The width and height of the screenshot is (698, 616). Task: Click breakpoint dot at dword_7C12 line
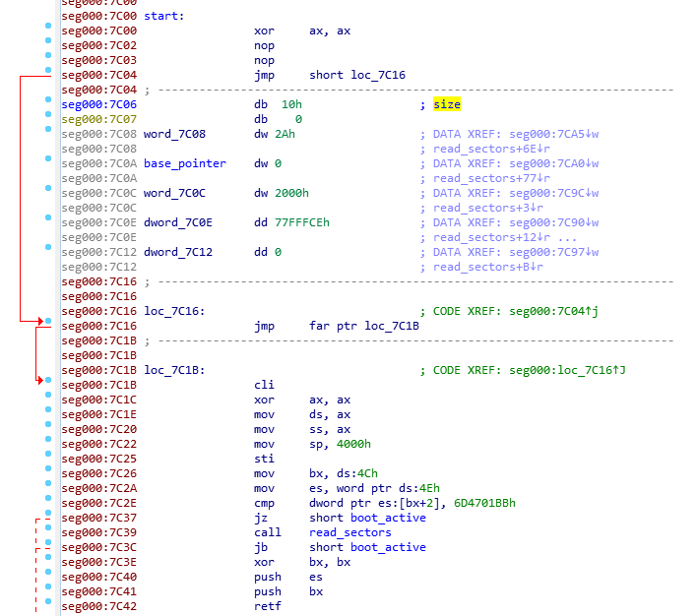(48, 247)
